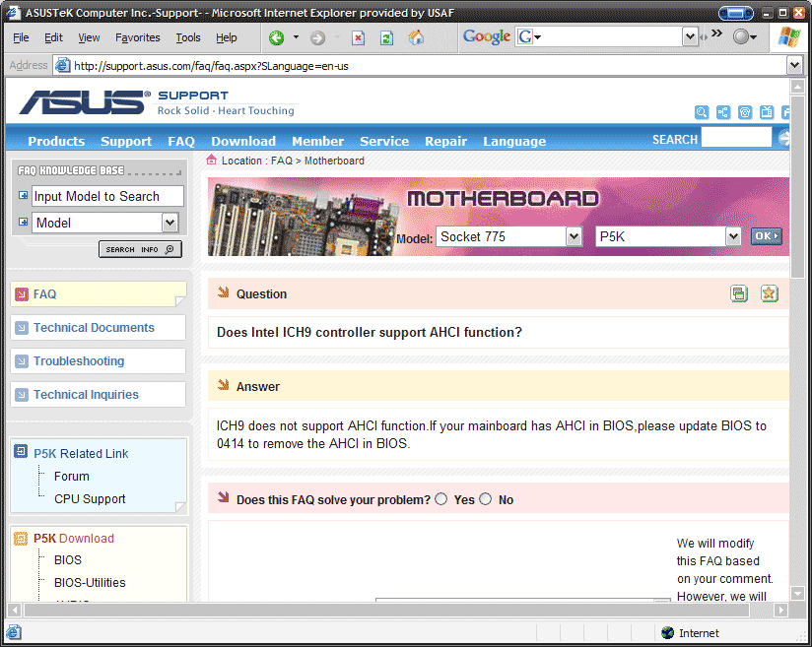
Task: Refresh the page with the green arrows icon
Action: click(x=387, y=37)
